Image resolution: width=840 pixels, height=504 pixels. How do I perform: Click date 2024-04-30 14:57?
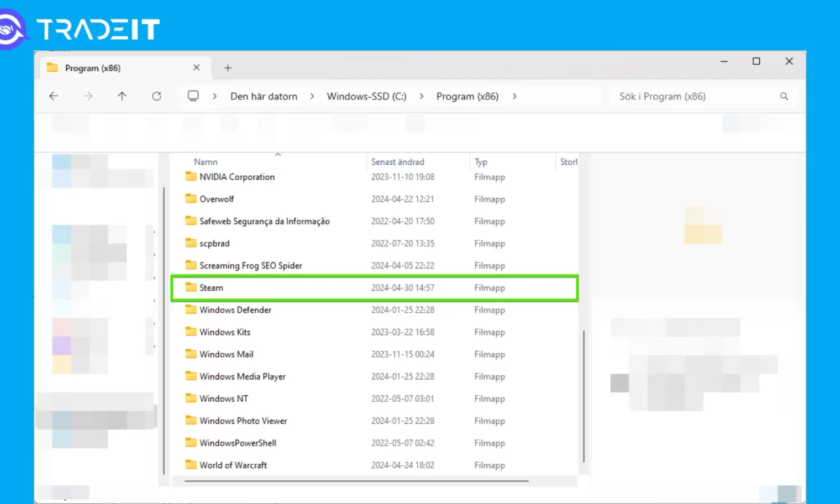(403, 288)
